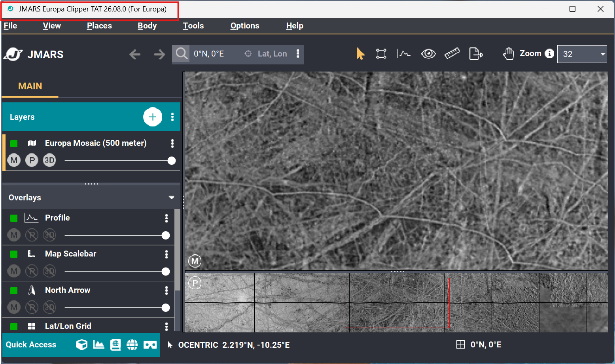Toggle North Arrow green status box
The height and width of the screenshot is (364, 615).
[14, 290]
